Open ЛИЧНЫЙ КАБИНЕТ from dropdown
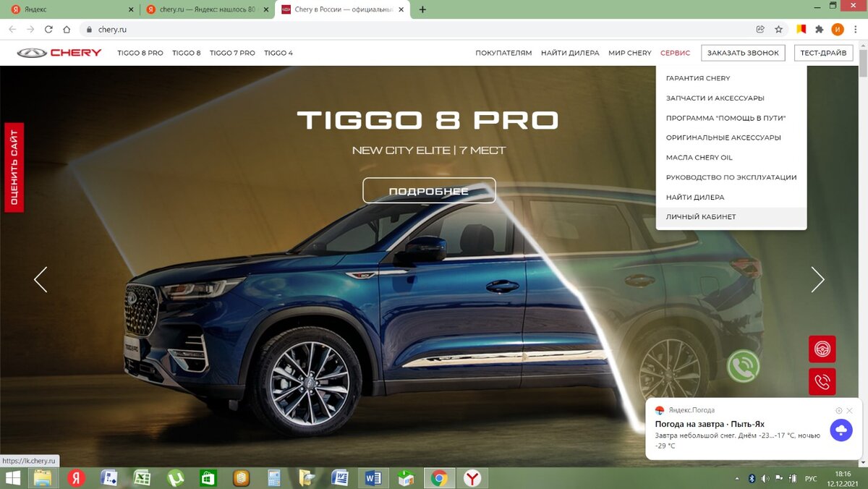The height and width of the screenshot is (489, 868). 731,217
